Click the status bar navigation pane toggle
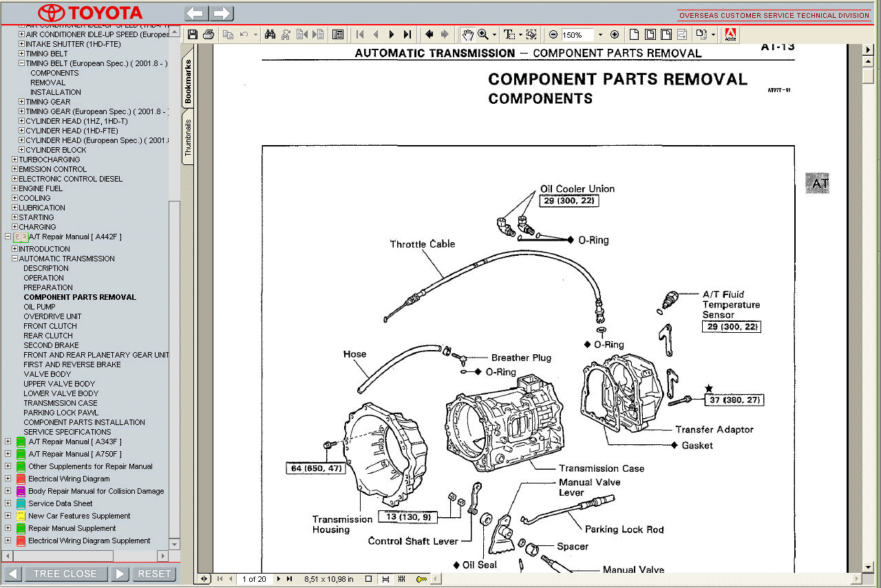The height and width of the screenshot is (588, 881). point(204,579)
